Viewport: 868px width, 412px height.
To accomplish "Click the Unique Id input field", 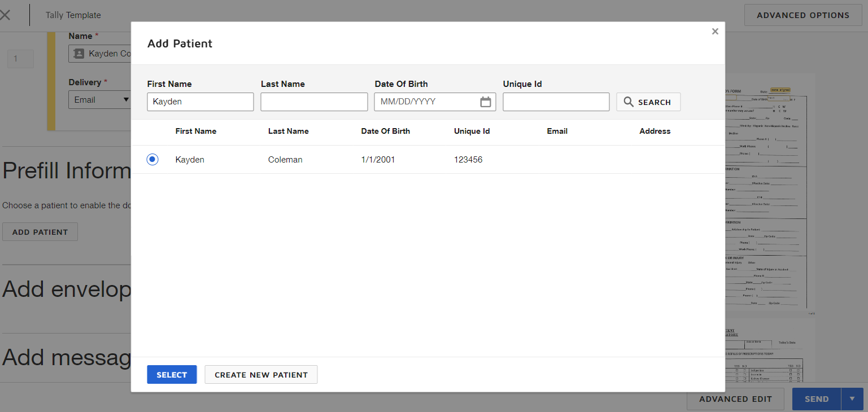I will coord(556,102).
